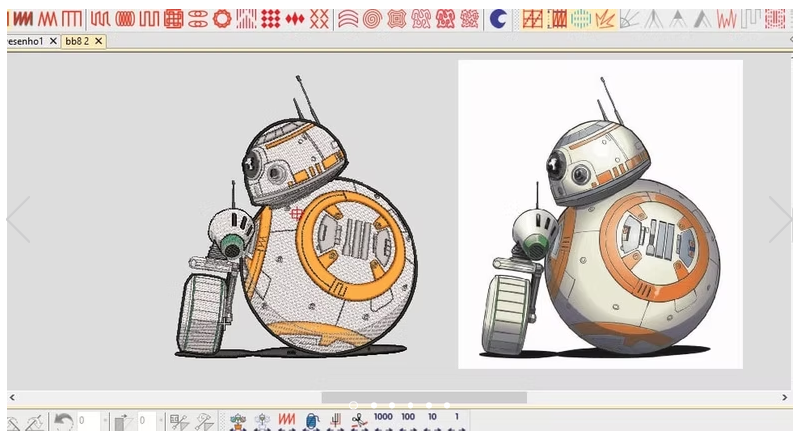Switch to the bb8 2 tab
Screen dimensions: 799x436
[x=77, y=41]
